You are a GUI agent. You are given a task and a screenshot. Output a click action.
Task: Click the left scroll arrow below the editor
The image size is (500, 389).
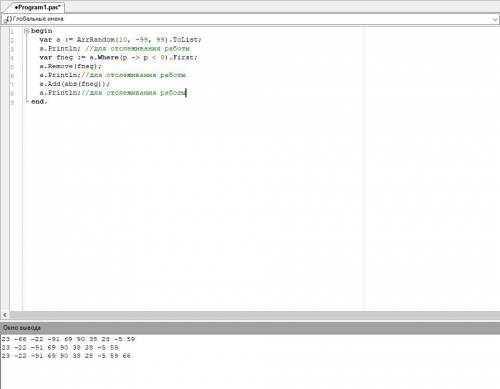pyautogui.click(x=5, y=315)
